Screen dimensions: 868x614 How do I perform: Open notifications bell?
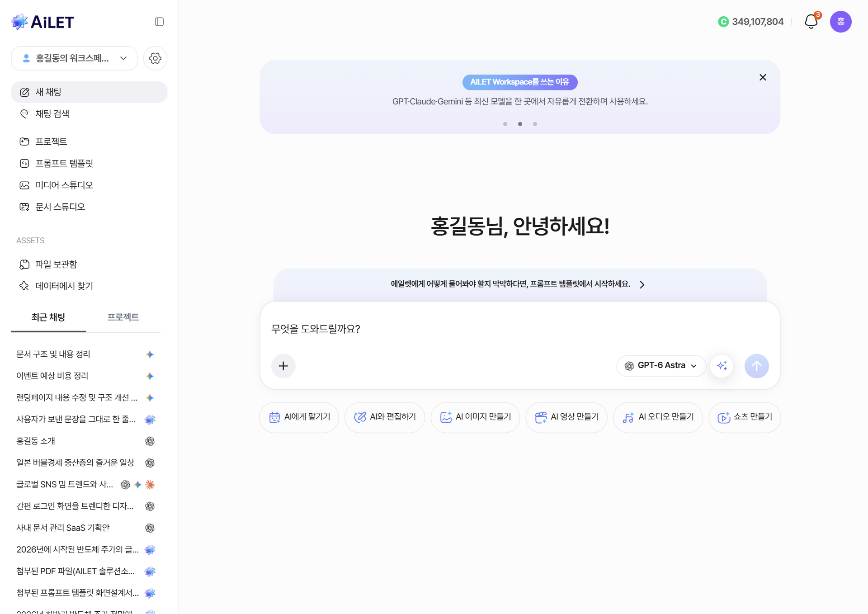pos(811,21)
